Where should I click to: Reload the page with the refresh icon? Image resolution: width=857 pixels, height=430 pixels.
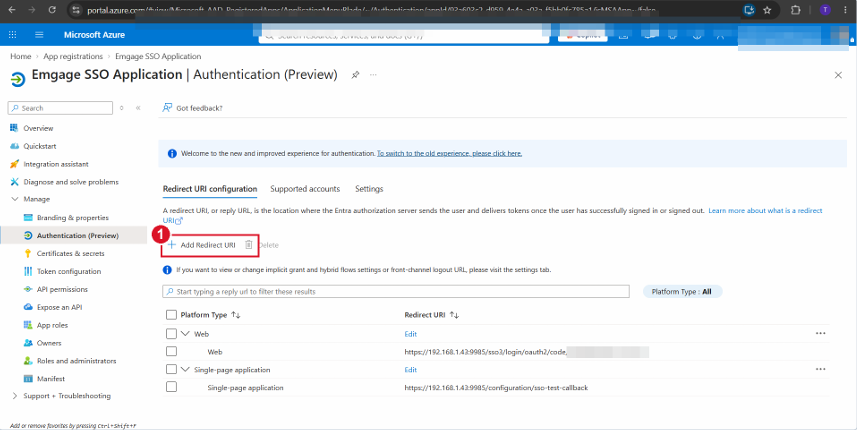[52, 10]
